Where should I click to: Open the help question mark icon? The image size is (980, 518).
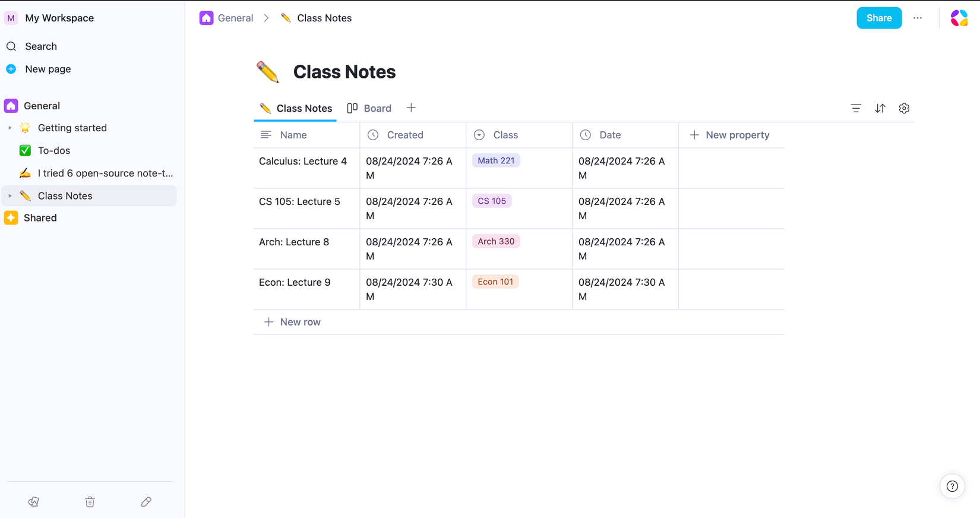(952, 486)
